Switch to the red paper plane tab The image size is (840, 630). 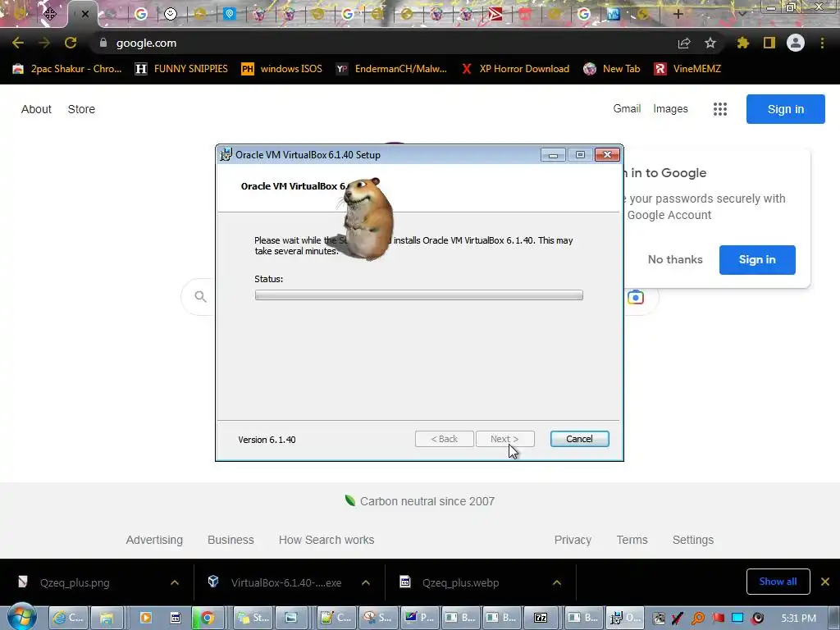pyautogui.click(x=495, y=14)
